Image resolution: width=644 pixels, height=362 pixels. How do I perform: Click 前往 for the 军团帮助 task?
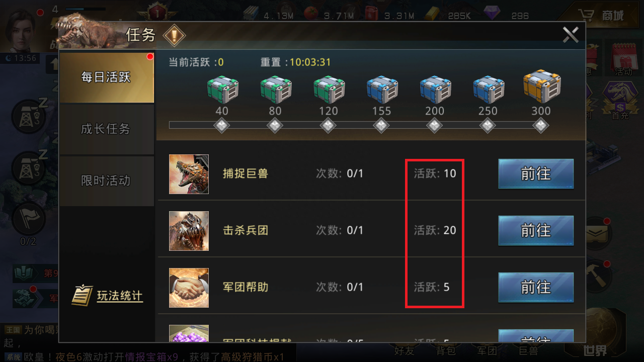(536, 288)
